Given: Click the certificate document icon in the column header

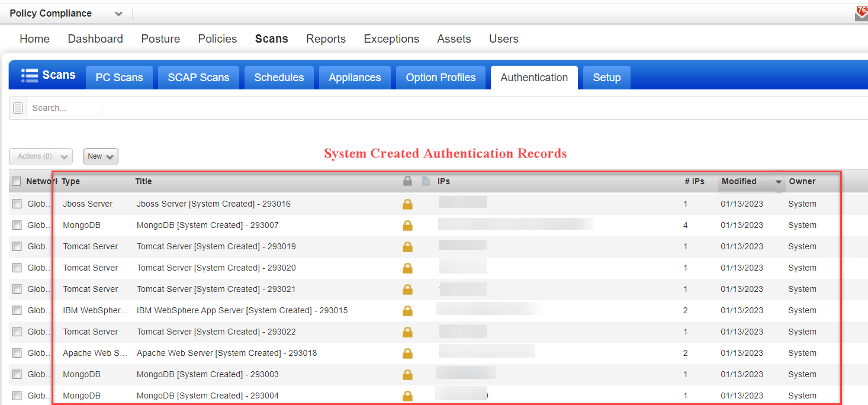Looking at the screenshot, I should 425,181.
